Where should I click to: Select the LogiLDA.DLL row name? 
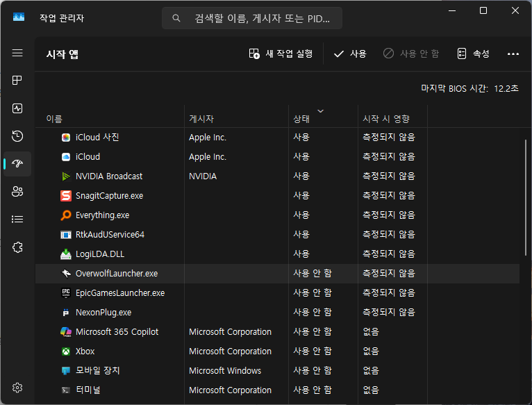tap(100, 254)
